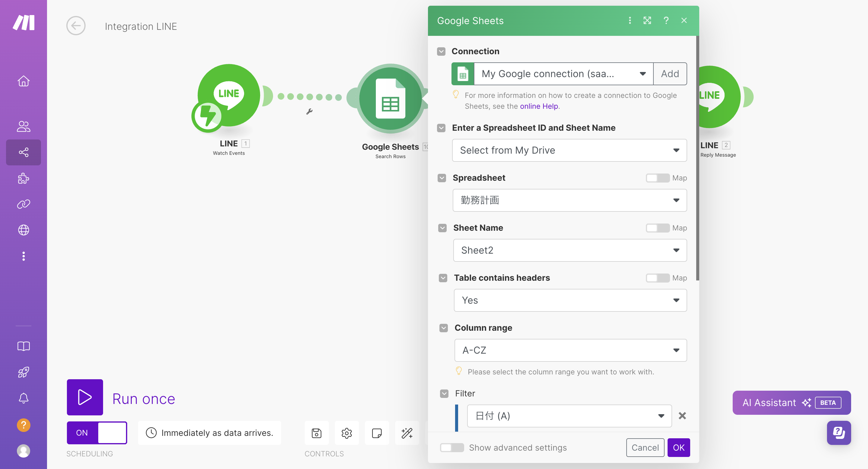Image resolution: width=868 pixels, height=469 pixels.
Task: Click the notifications bell icon
Action: coord(23,398)
